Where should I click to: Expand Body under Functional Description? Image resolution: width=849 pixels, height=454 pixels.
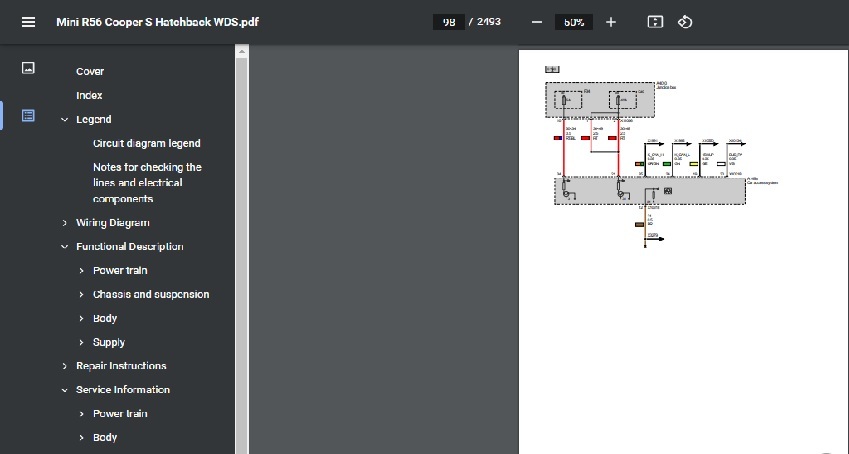(81, 319)
